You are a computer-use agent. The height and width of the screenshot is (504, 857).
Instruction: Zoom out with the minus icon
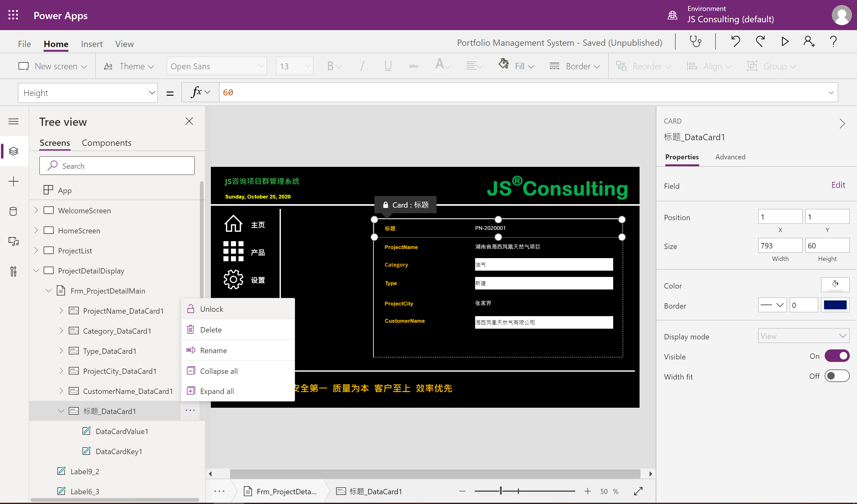(462, 491)
